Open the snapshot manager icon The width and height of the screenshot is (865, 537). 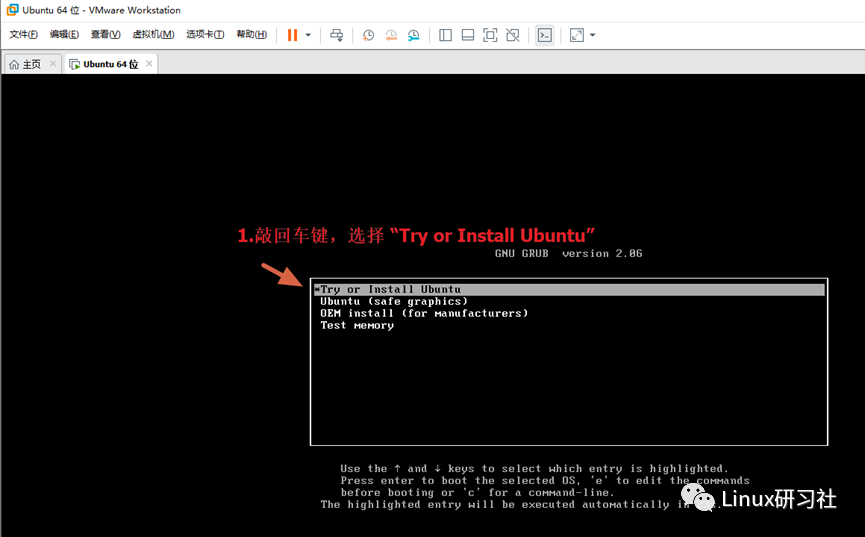click(x=413, y=35)
